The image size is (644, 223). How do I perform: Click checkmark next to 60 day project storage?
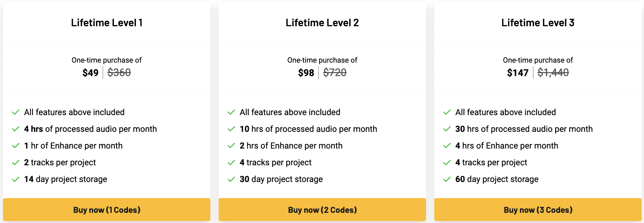click(x=447, y=179)
